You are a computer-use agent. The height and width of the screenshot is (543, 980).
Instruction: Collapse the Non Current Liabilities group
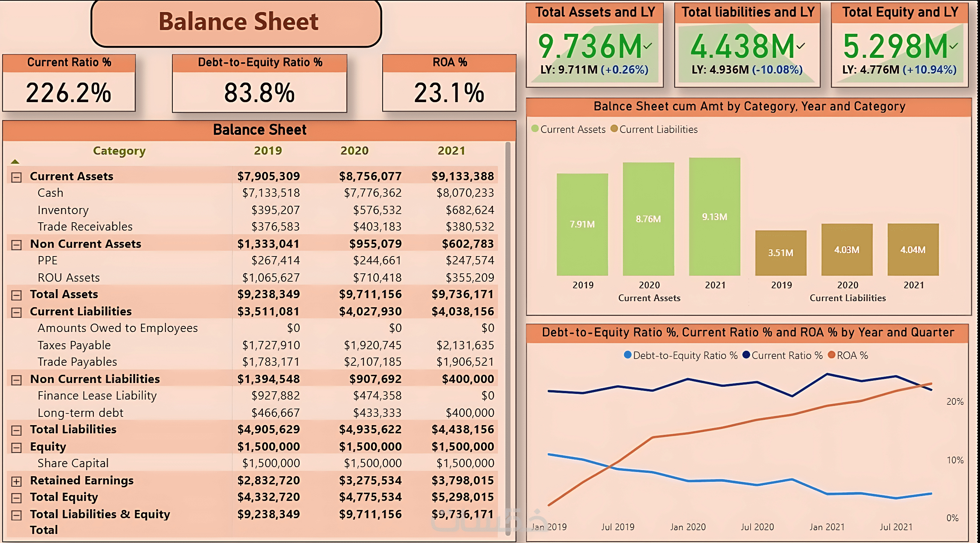[x=16, y=380]
